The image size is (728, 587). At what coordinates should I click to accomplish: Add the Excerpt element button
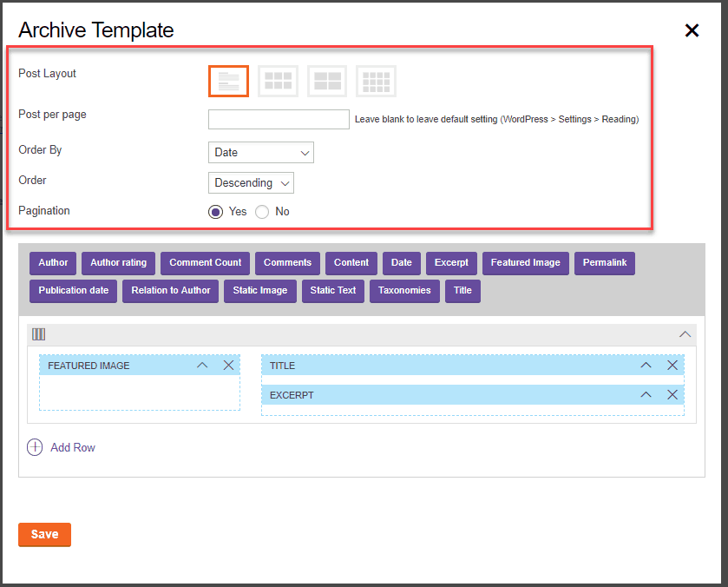[x=451, y=263]
